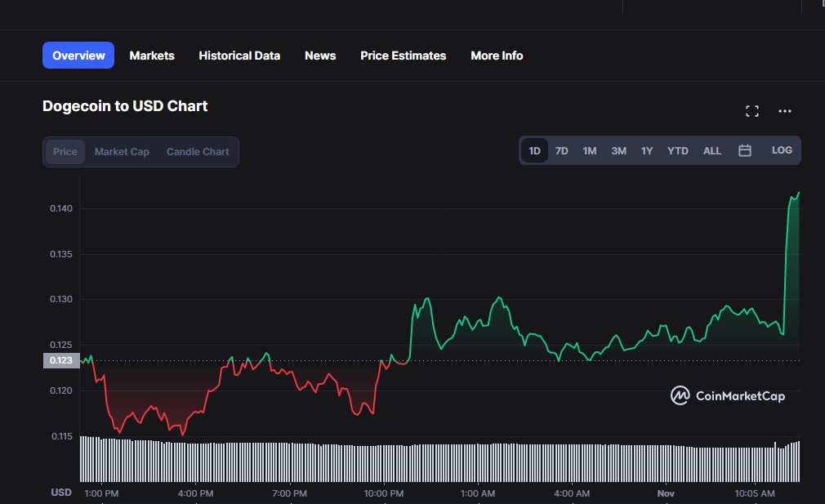
Task: Go to the News section
Action: point(319,56)
